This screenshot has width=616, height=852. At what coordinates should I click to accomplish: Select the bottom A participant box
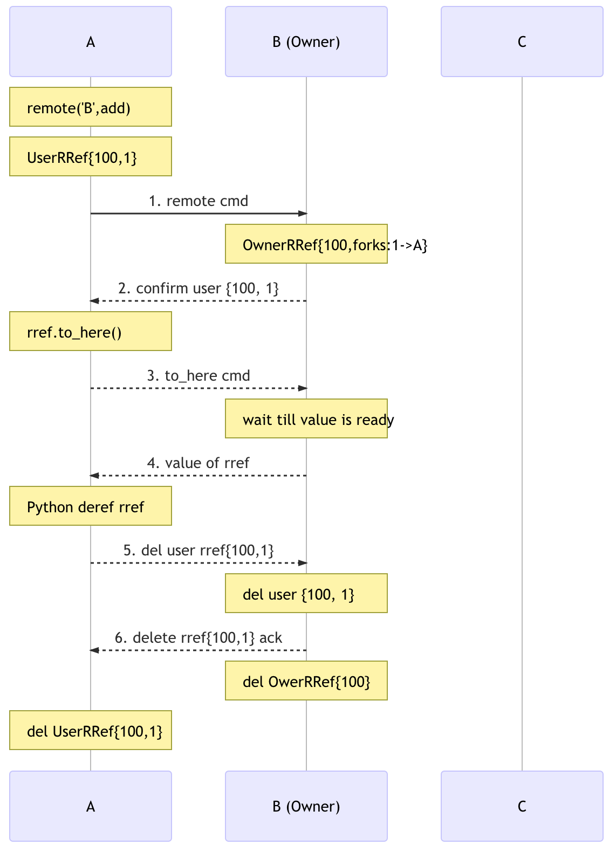point(91,806)
